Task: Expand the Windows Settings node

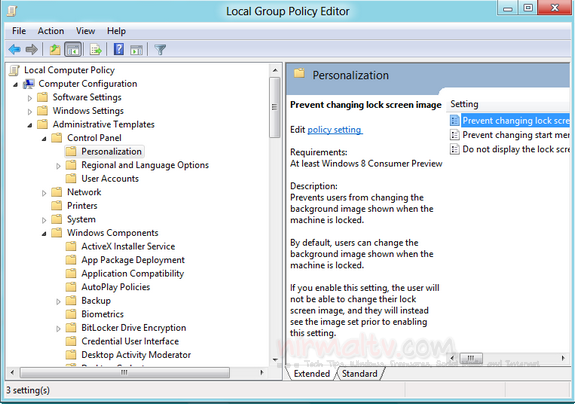Action: coord(30,111)
